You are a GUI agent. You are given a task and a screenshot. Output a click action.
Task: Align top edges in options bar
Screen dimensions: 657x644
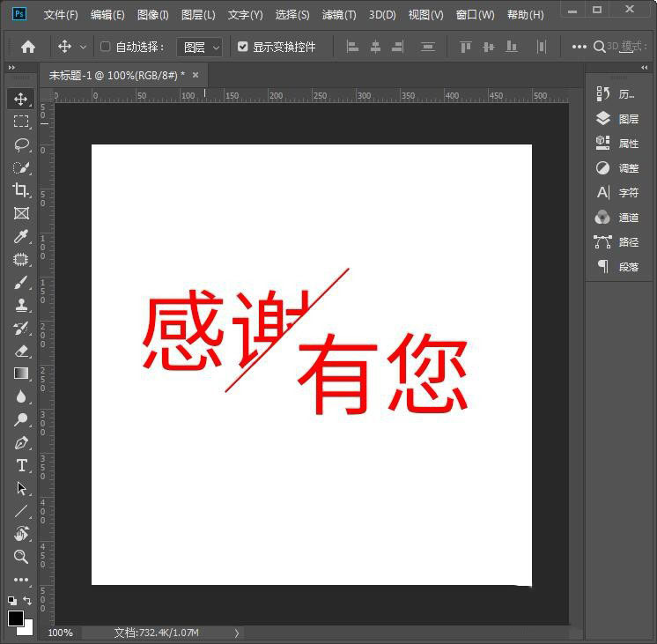tap(466, 47)
